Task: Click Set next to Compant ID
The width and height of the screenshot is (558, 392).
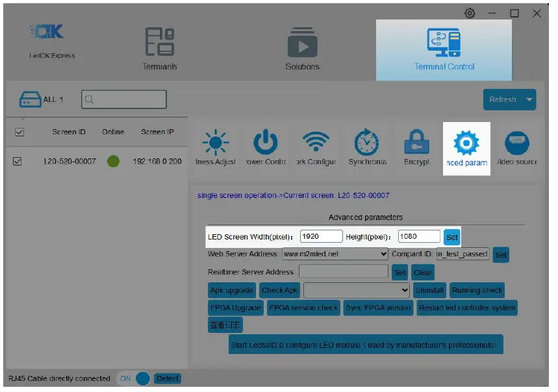Action: point(501,255)
